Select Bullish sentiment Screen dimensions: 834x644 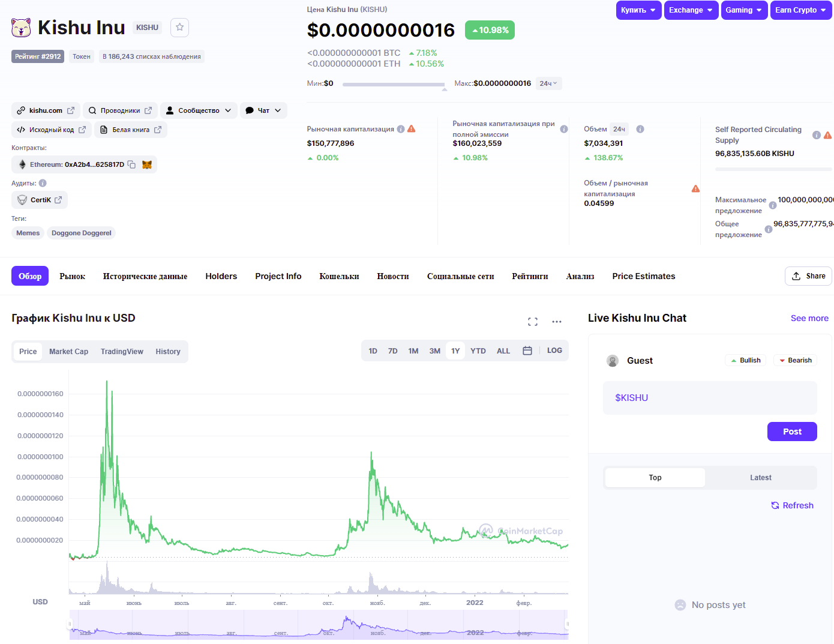coord(746,360)
